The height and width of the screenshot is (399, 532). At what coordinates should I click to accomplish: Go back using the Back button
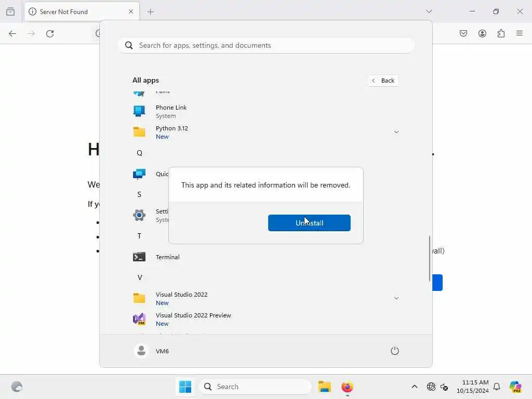(x=383, y=81)
